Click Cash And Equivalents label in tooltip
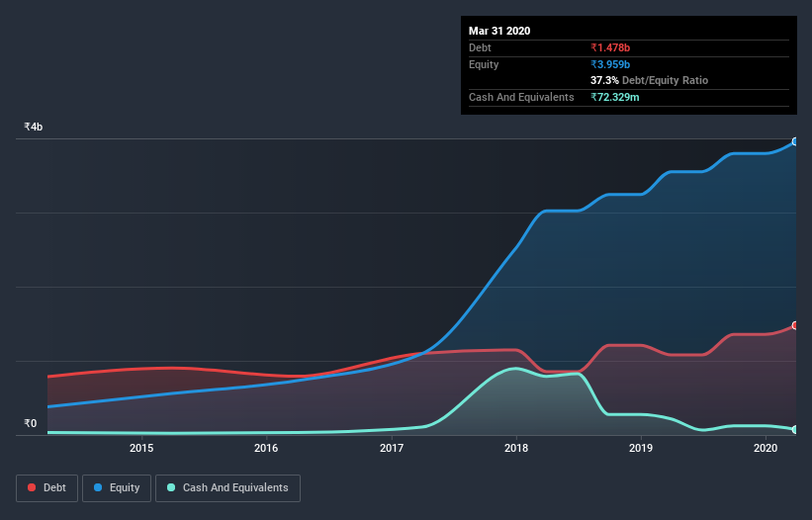This screenshot has height=520, width=812. pos(521,97)
